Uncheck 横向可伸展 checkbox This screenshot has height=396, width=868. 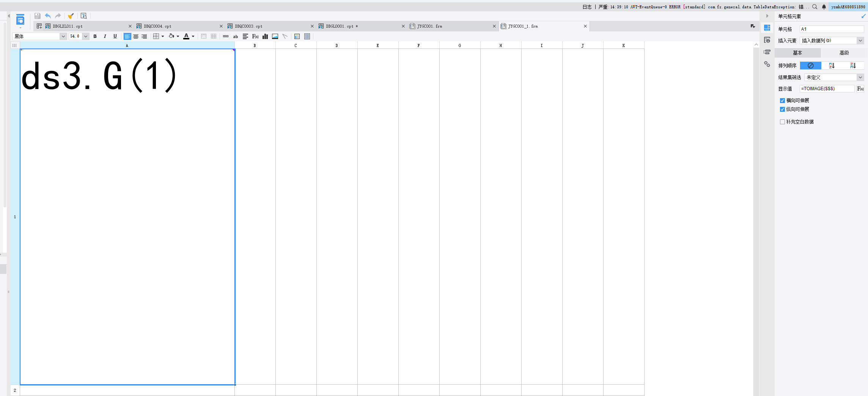782,100
